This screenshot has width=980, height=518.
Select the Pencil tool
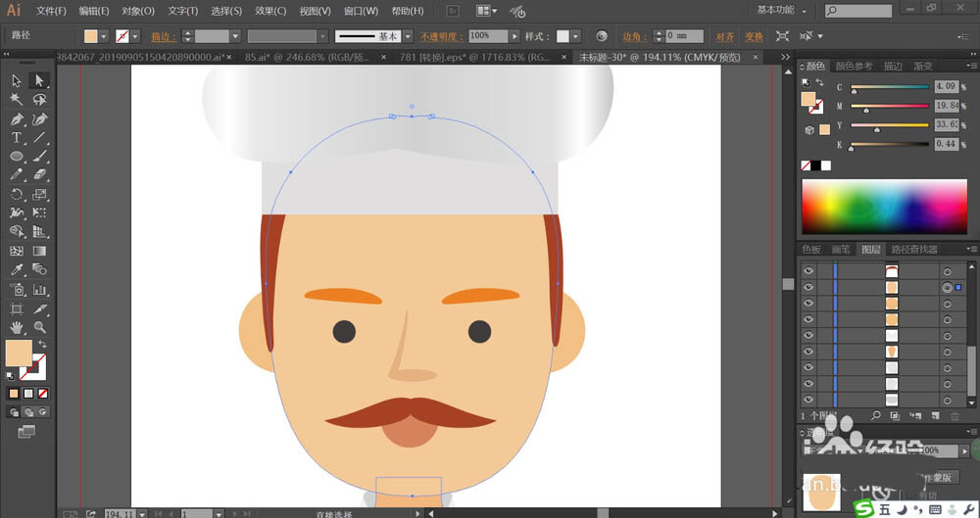(x=17, y=175)
